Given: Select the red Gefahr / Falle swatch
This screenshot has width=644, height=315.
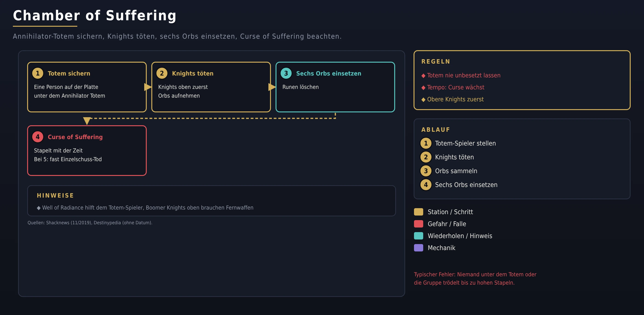Looking at the screenshot, I should pos(419,224).
